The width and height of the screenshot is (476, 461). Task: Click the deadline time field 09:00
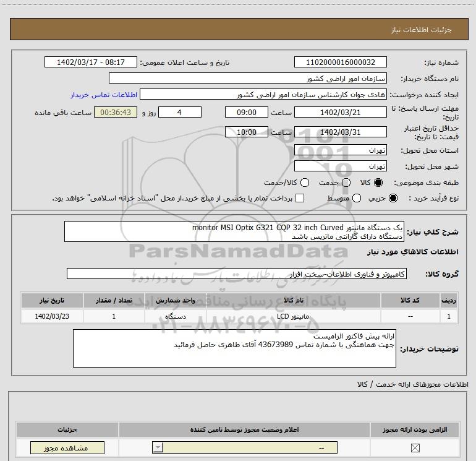pos(247,112)
